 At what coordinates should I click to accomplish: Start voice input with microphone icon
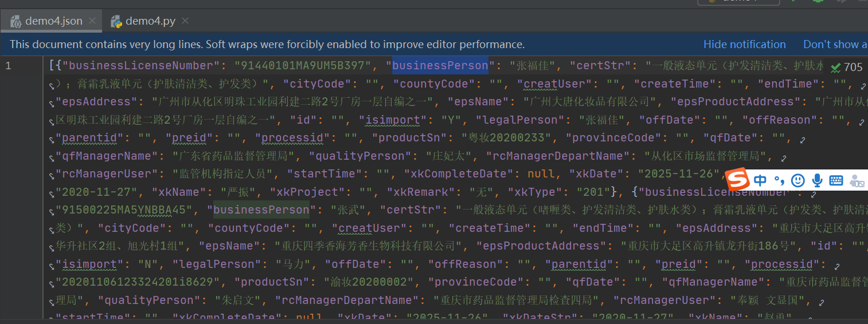pos(817,181)
